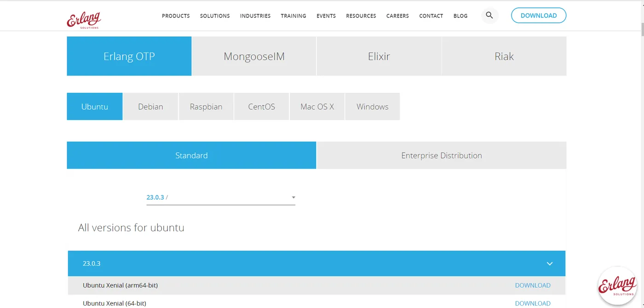
Task: Select the Erlang OTP product tab
Action: point(129,56)
